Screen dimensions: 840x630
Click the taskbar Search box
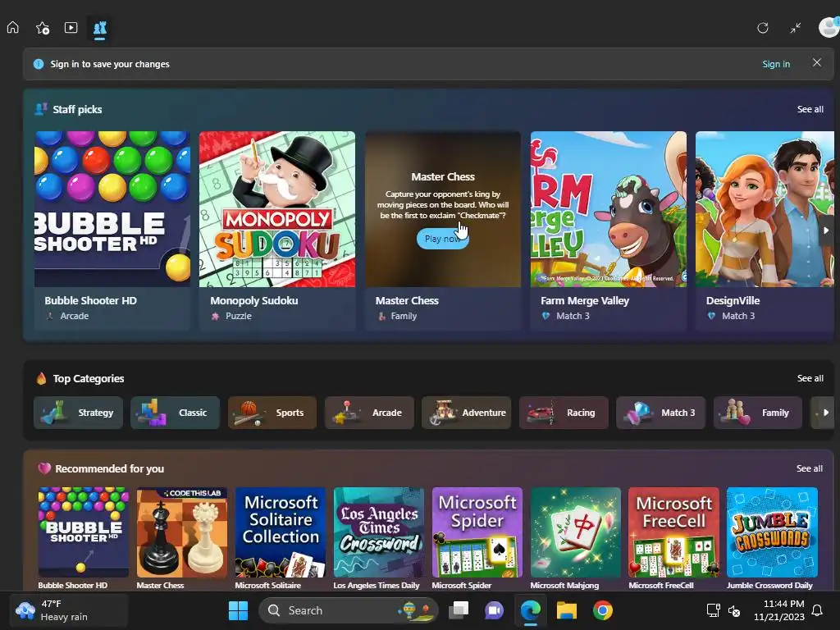click(348, 610)
